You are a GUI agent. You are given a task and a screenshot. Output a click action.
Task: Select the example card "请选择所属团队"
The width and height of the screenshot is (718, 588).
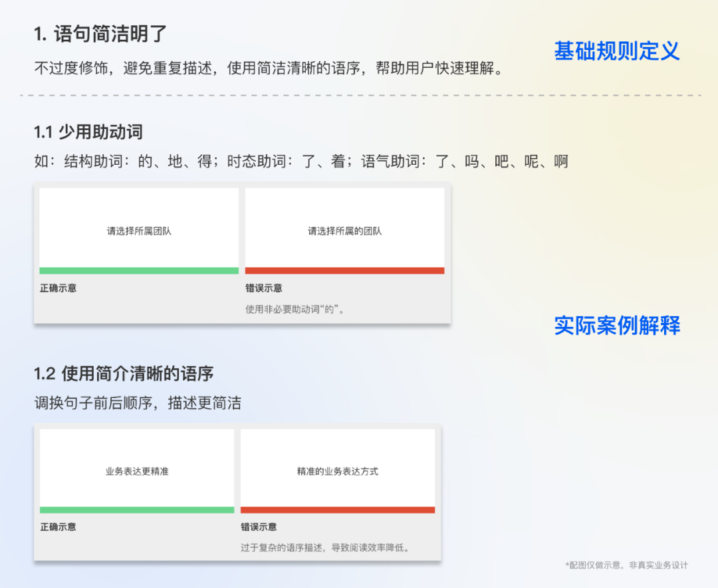coord(138,226)
